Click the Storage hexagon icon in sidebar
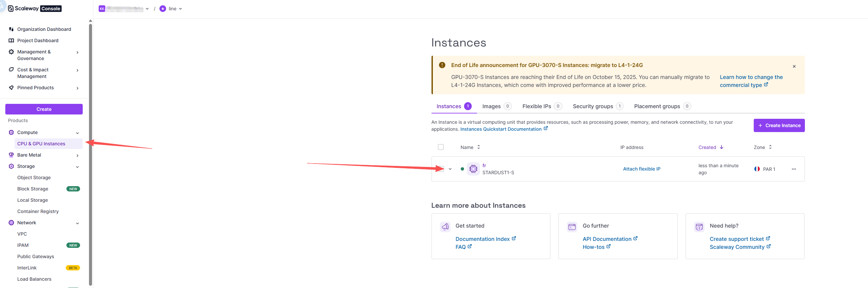868x288 pixels. click(x=11, y=166)
